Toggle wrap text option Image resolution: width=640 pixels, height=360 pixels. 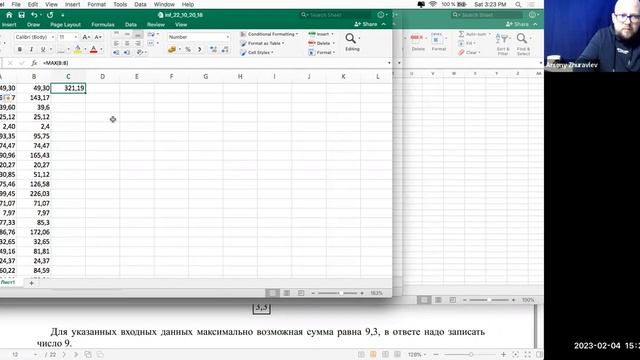tap(151, 34)
